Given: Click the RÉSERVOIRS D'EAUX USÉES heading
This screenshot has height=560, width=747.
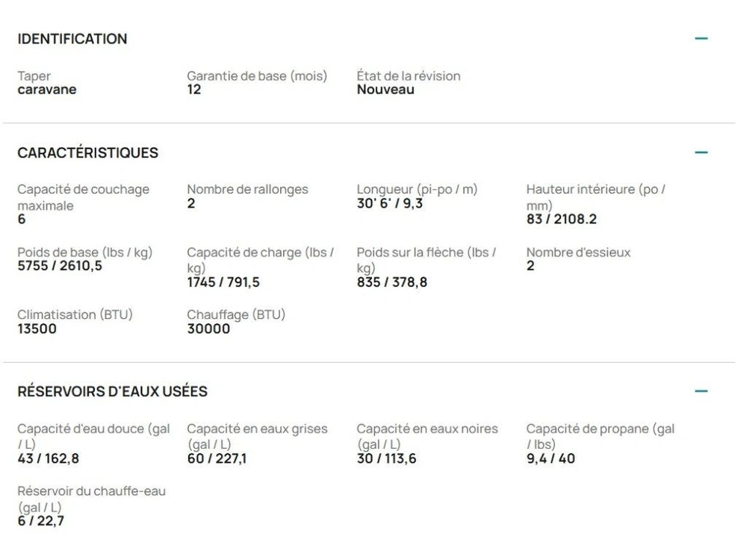Looking at the screenshot, I should click(x=113, y=391).
